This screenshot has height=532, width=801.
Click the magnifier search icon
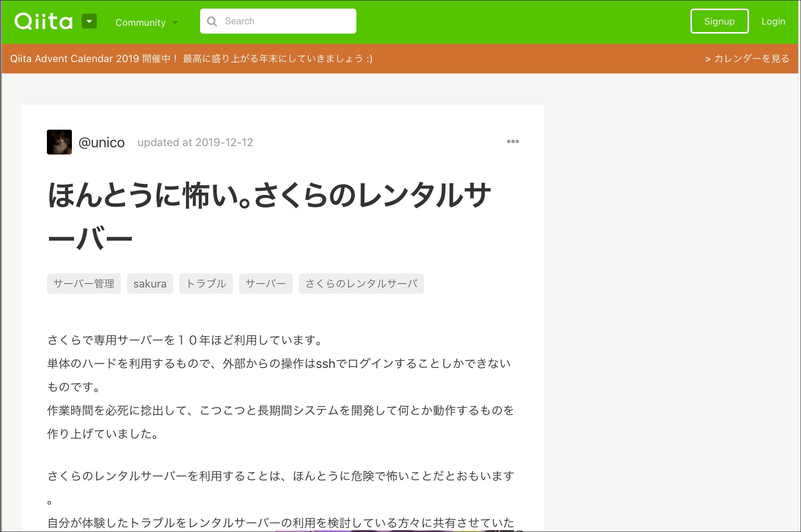[212, 21]
